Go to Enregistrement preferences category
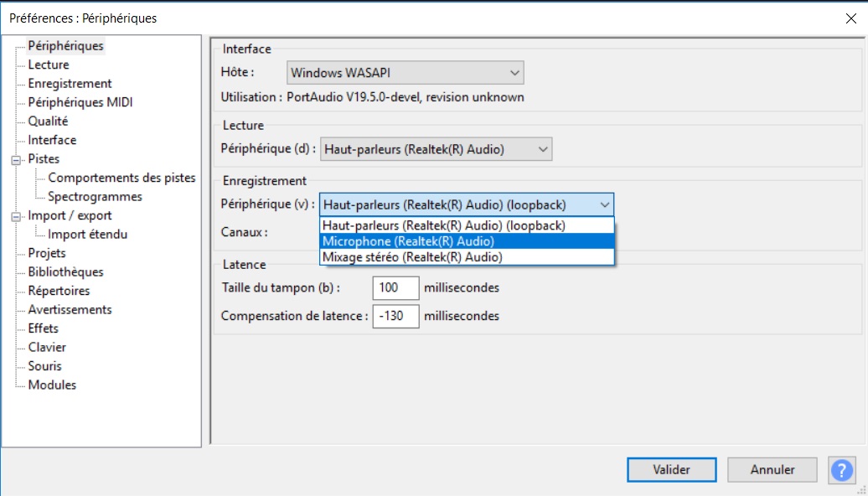The width and height of the screenshot is (868, 496). 70,84
